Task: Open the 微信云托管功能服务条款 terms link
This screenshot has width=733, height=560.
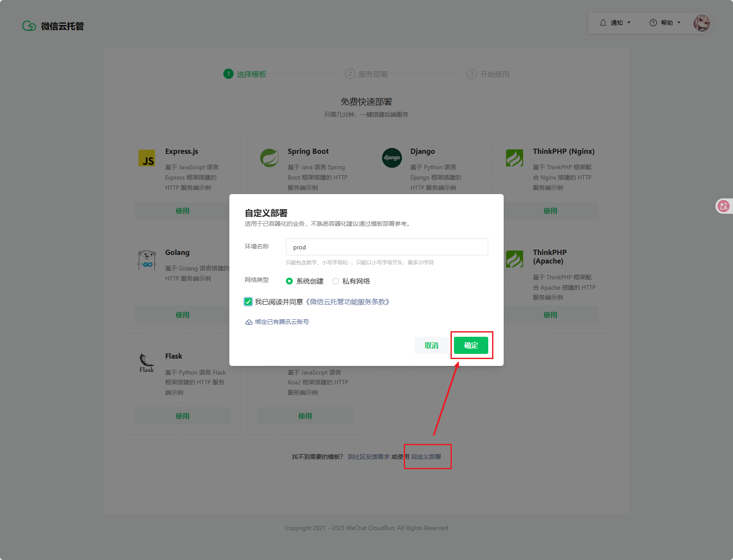Action: pyautogui.click(x=348, y=302)
